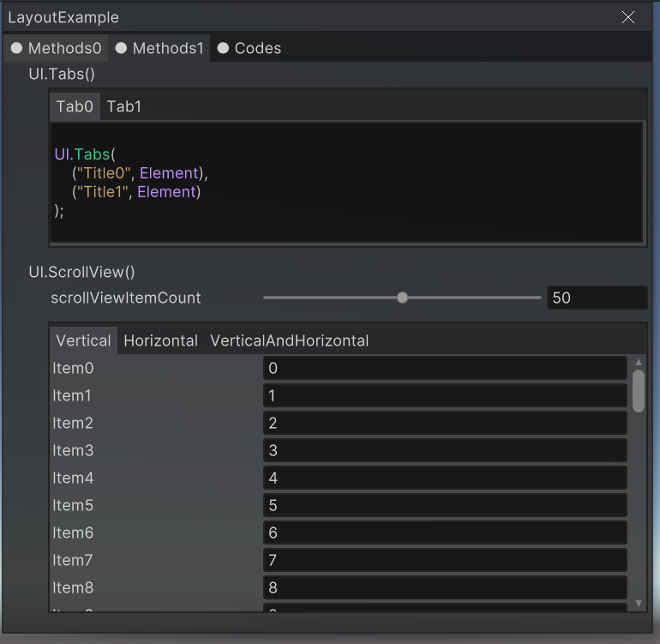Open the VerticalAndHorizontal tab
The width and height of the screenshot is (660, 644).
(289, 340)
